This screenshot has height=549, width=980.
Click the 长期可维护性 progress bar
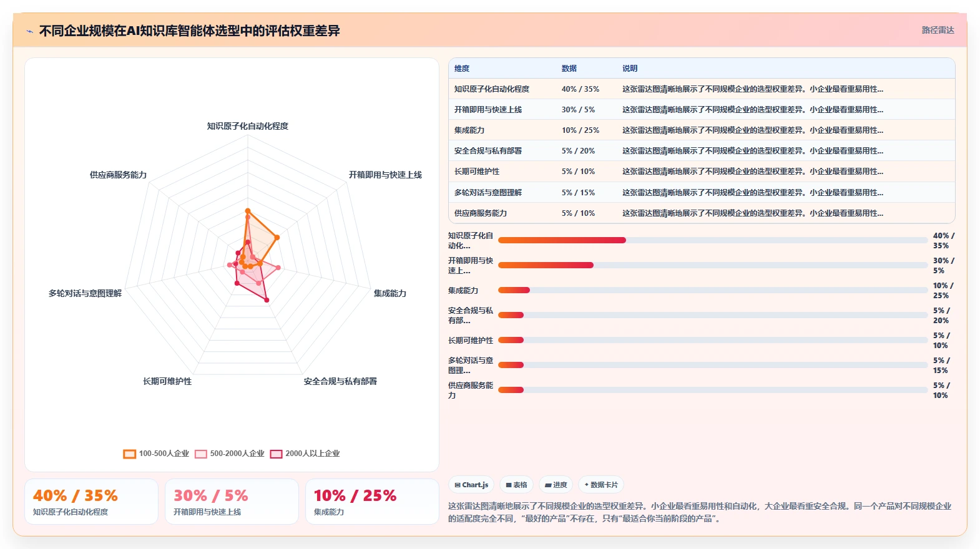713,340
